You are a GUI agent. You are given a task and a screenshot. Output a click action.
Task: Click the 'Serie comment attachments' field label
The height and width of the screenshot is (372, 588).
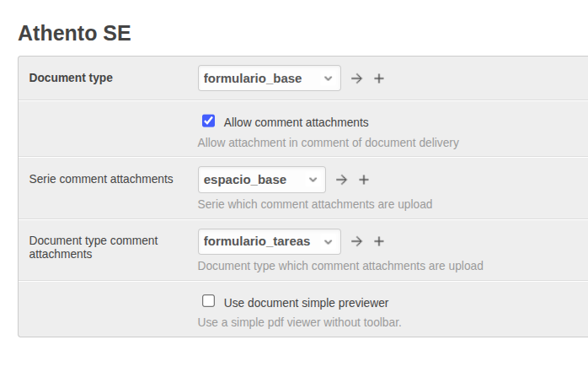click(x=101, y=179)
